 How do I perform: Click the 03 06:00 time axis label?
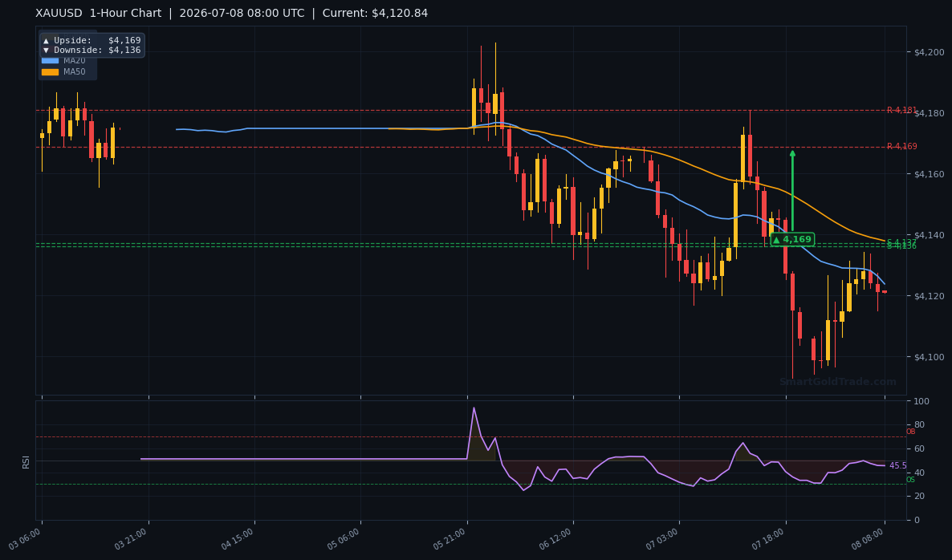[x=26, y=539]
